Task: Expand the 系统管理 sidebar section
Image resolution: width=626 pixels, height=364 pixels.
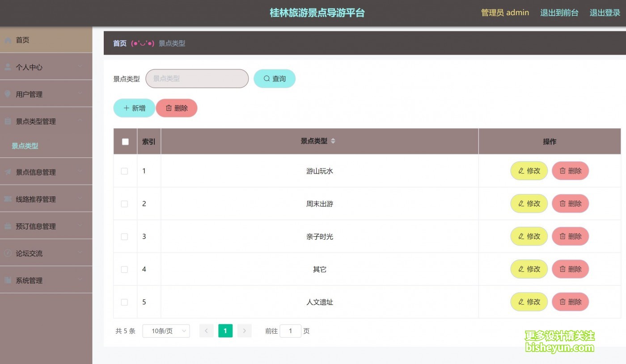Action: click(30, 280)
